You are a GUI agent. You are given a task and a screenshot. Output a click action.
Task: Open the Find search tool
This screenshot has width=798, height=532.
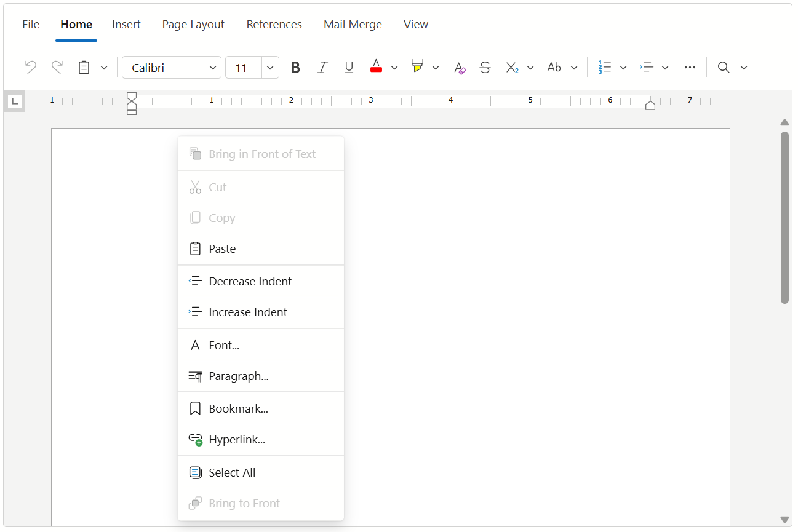[724, 67]
